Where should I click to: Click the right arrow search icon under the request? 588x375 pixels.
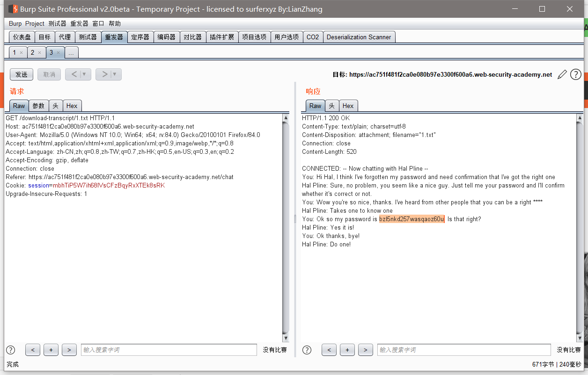point(69,349)
